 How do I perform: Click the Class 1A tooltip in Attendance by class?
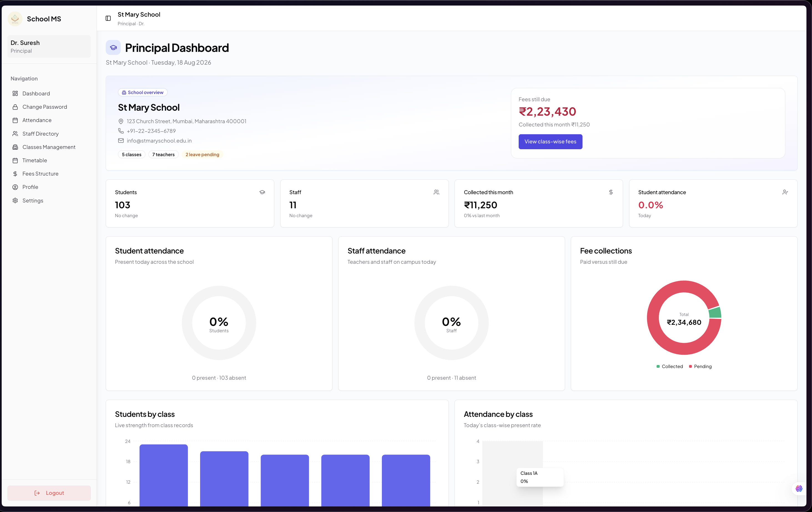[x=540, y=477]
